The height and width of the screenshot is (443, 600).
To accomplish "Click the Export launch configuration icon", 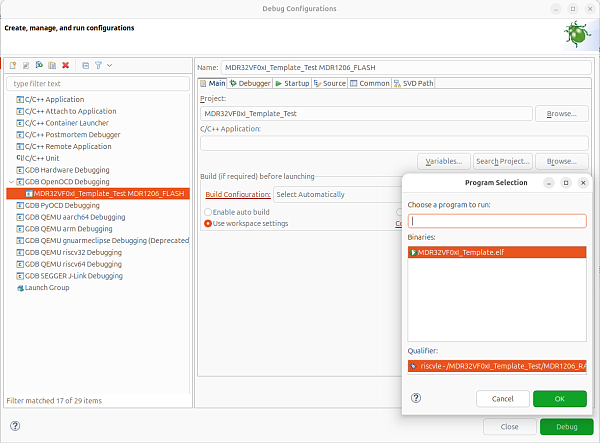I will point(38,65).
